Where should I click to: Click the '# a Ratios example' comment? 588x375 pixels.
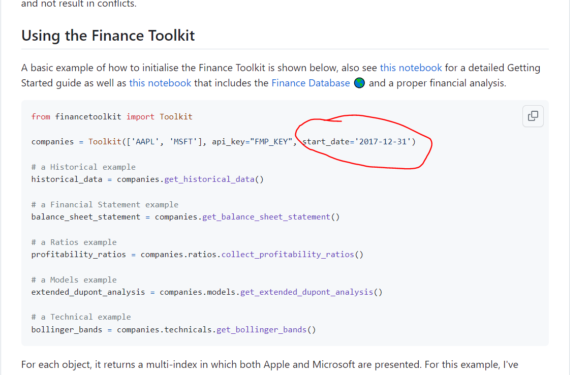click(x=74, y=242)
